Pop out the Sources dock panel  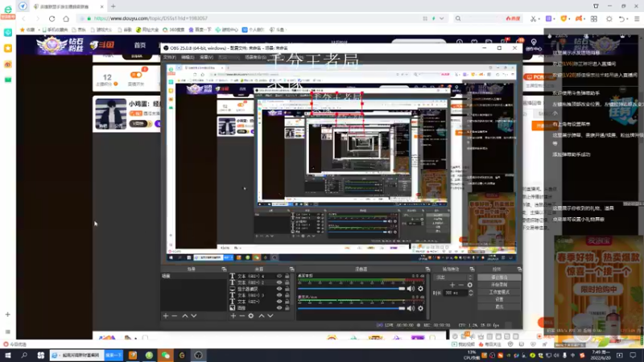(291, 269)
